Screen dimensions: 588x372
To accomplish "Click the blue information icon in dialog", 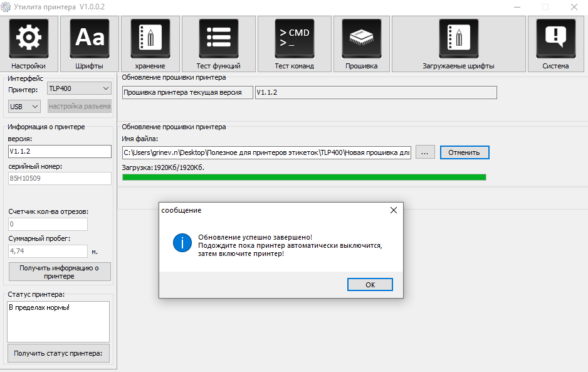I will (x=182, y=243).
